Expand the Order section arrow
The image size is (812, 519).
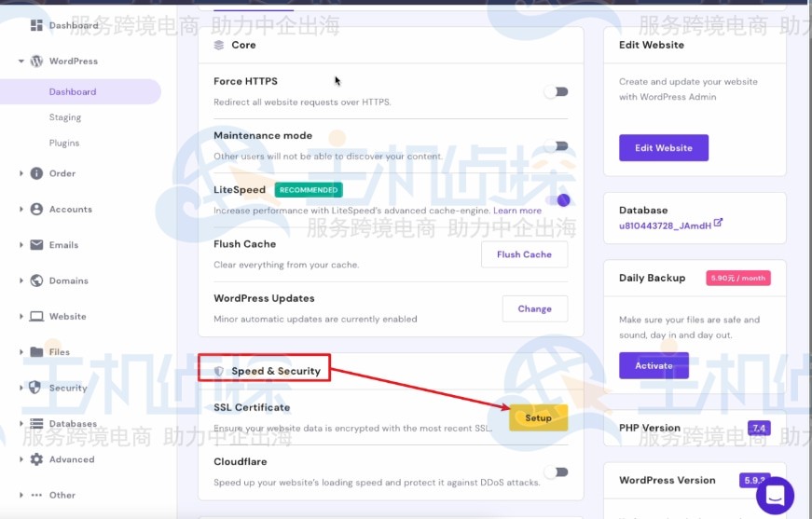[21, 173]
